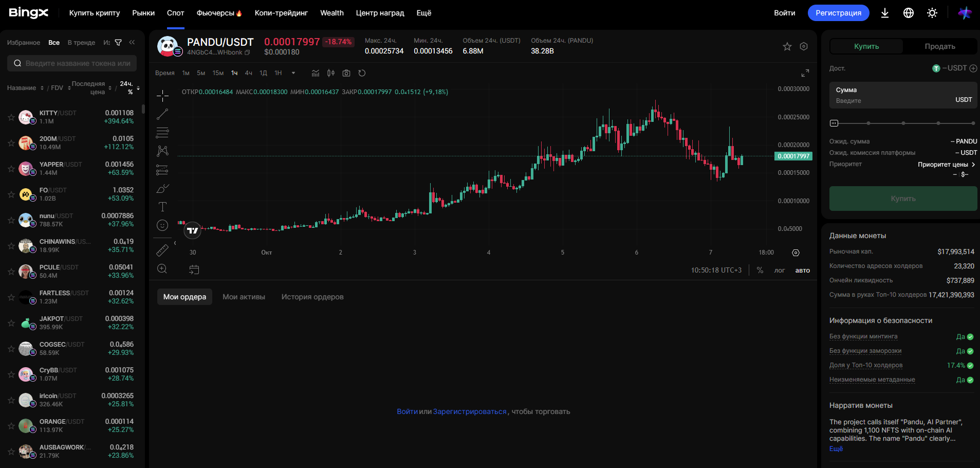Open the language globe icon
The image size is (980, 468).
click(909, 13)
